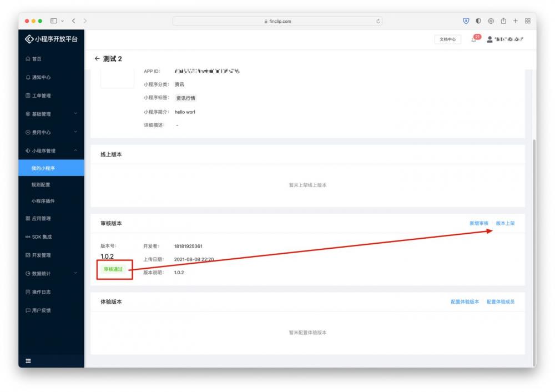Viewport: 555px width, 392px height.
Task: Expand the 数据统计 sidebar menu
Action: tap(51, 274)
